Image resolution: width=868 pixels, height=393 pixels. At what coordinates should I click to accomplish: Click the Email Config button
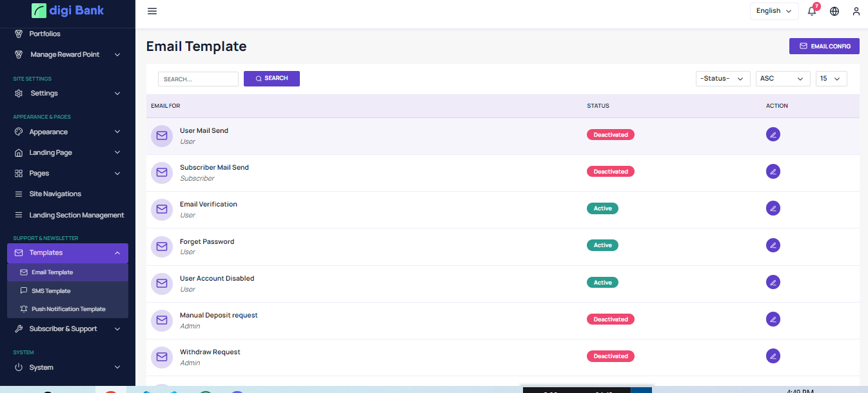tap(824, 46)
